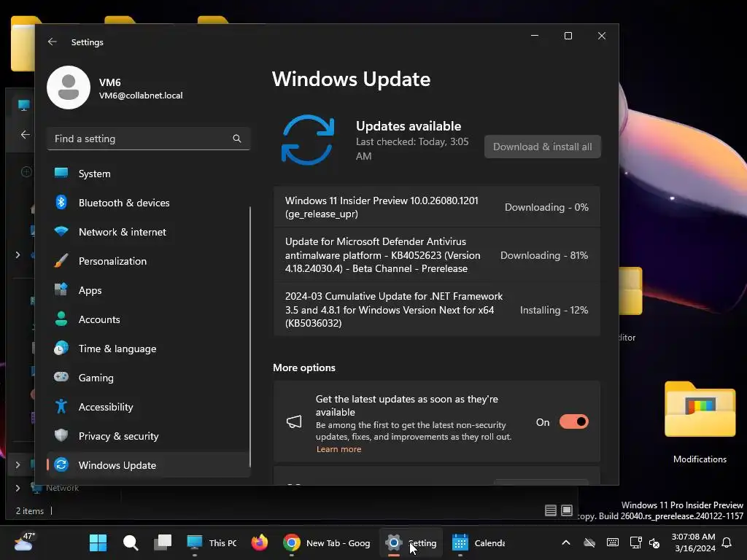
Task: Click the VM6@collabnet.local account email
Action: 141,96
